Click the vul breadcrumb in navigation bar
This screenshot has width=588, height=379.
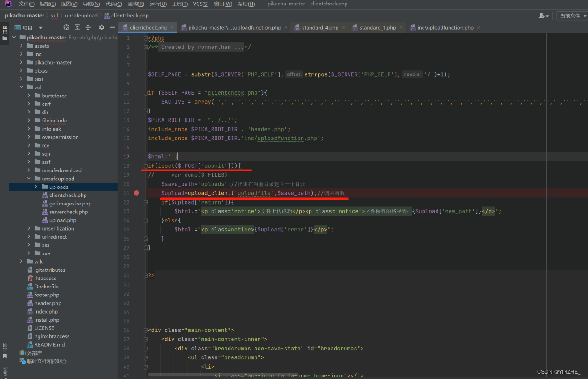(54, 16)
